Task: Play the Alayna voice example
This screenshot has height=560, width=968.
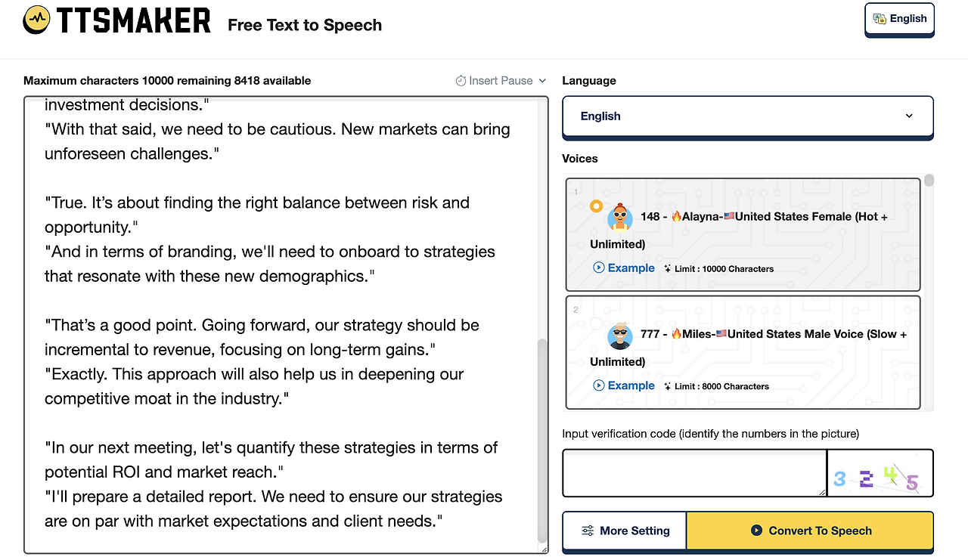Action: [624, 268]
